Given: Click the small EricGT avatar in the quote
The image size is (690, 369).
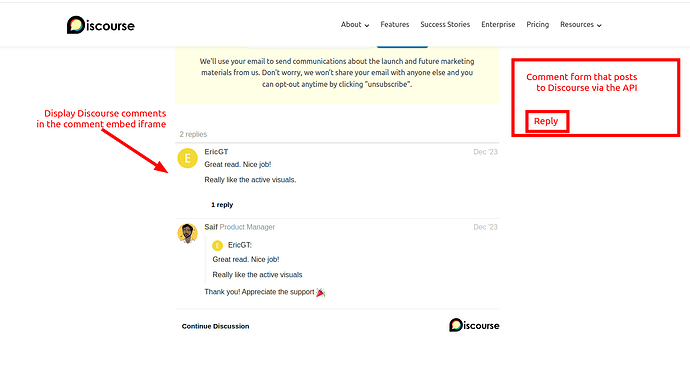Looking at the screenshot, I should [217, 245].
